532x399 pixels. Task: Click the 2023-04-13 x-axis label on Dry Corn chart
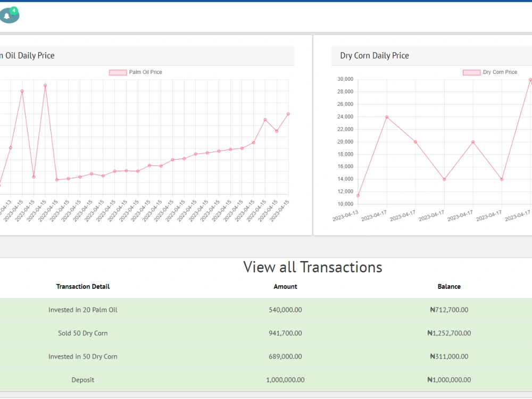tap(345, 216)
